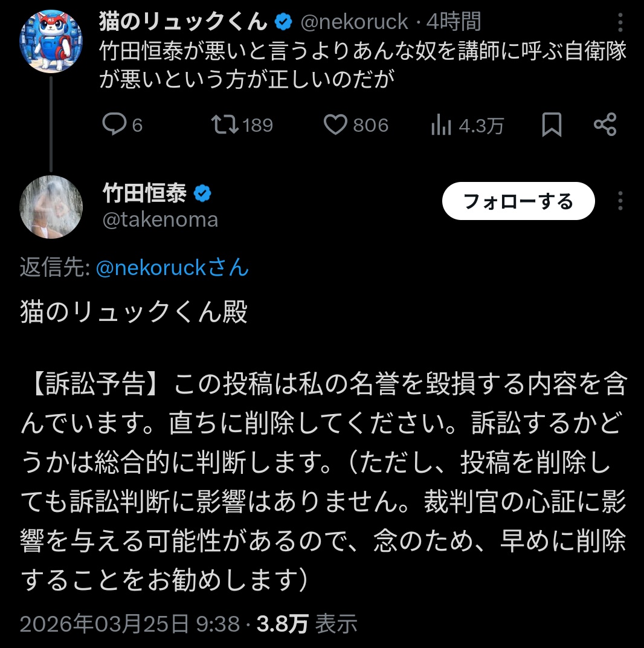Open the 3.8万 表示 view count
The width and height of the screenshot is (644, 648).
307,623
